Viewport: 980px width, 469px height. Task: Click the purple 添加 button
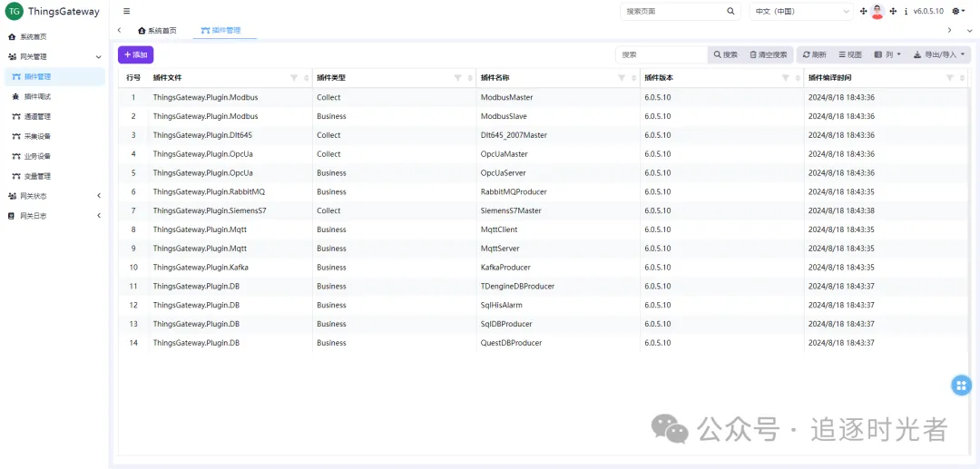pyautogui.click(x=135, y=55)
